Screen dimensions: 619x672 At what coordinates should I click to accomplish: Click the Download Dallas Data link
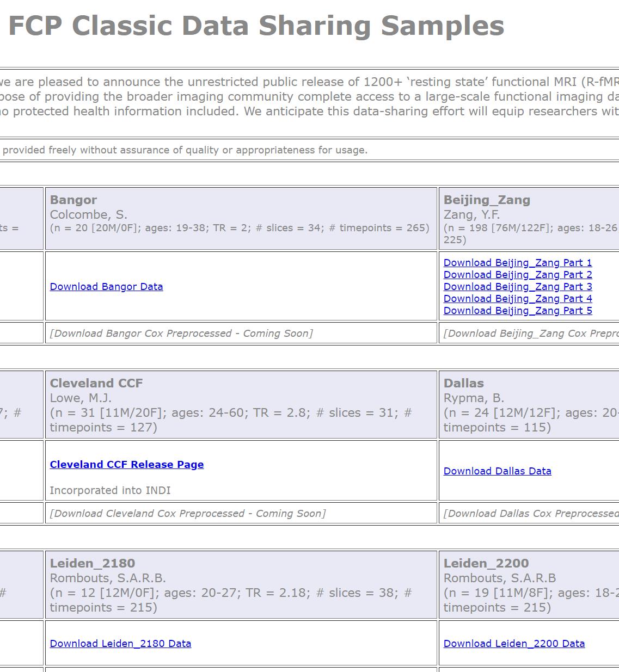[497, 471]
